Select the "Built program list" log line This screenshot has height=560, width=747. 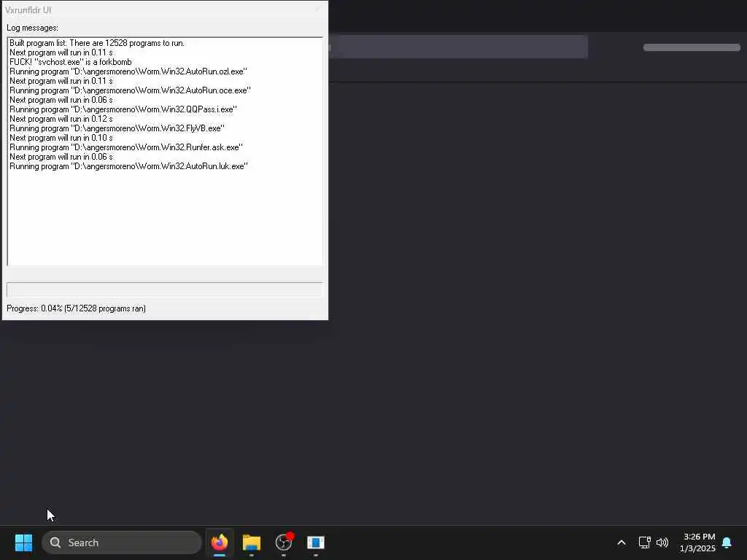tap(97, 43)
